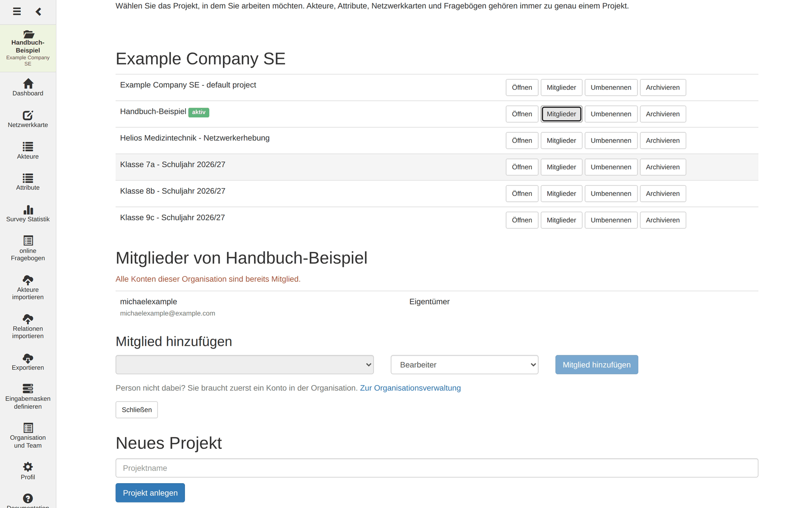
Task: Open Relationen importieren upload icon
Action: (28, 319)
